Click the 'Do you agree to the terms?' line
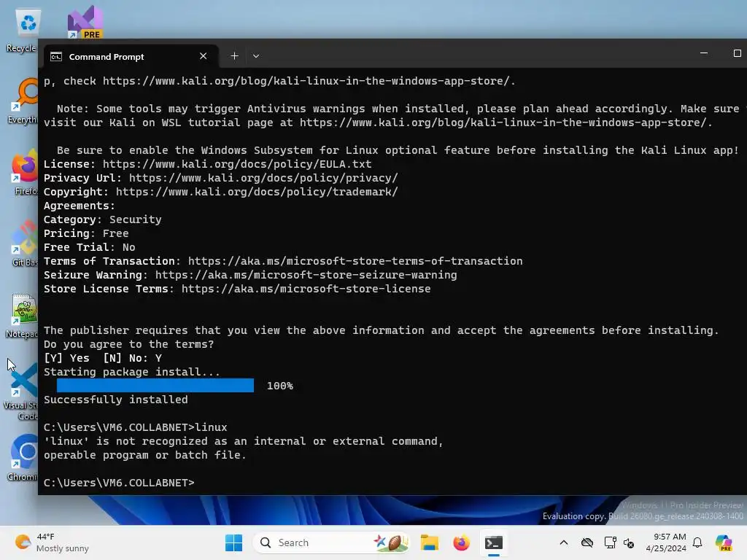The height and width of the screenshot is (560, 747). tap(128, 344)
